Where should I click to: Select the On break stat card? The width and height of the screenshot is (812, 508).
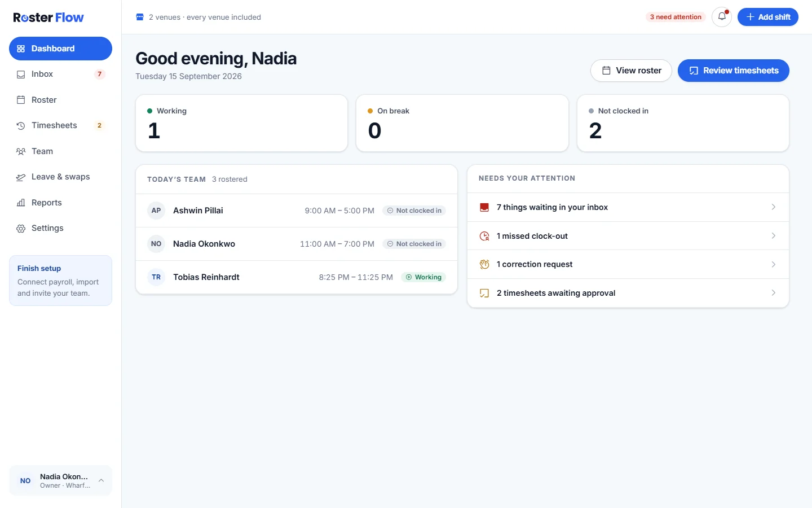(x=462, y=123)
